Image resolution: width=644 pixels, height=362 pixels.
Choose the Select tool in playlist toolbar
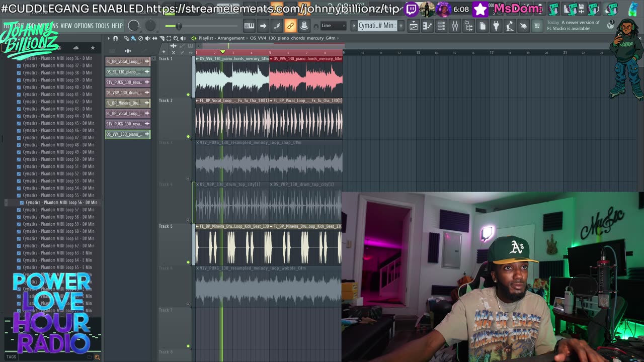(x=169, y=38)
